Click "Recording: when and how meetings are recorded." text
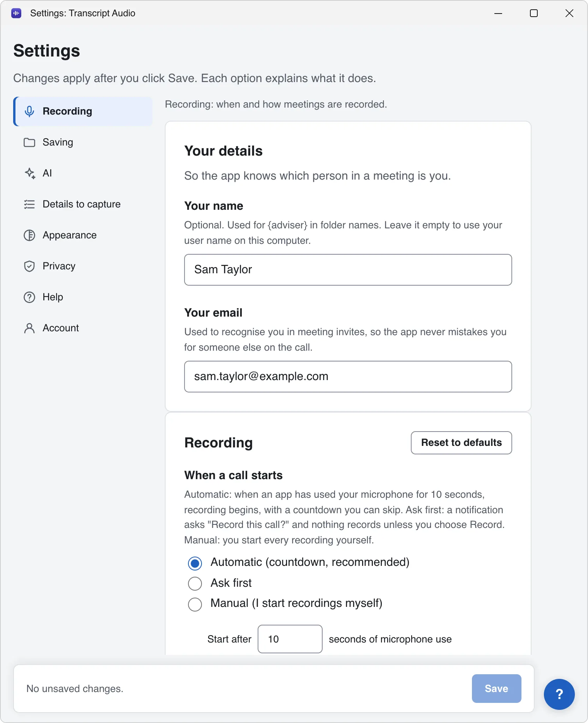Viewport: 588px width, 723px height. 276,105
